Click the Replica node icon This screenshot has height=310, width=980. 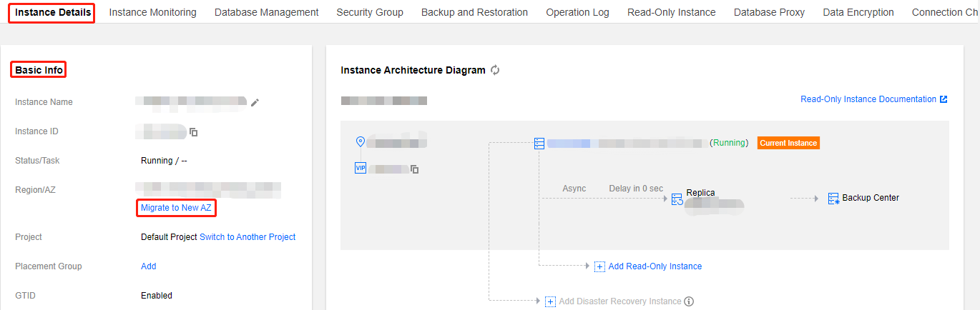coord(677,199)
